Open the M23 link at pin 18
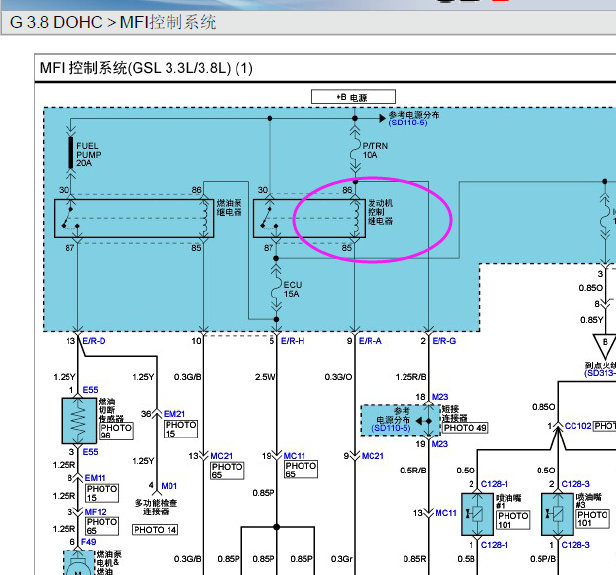The width and height of the screenshot is (616, 575). 440,397
